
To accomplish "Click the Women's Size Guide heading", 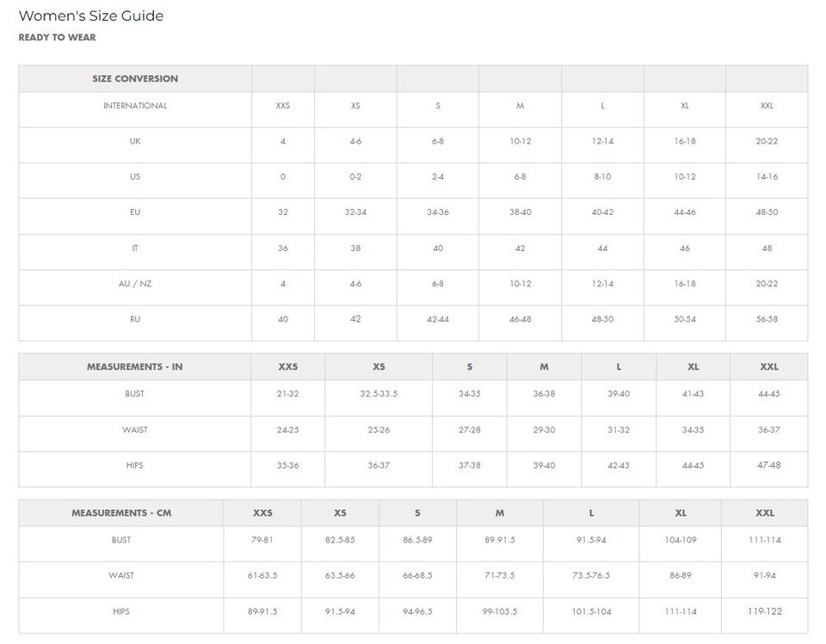I will (x=91, y=15).
